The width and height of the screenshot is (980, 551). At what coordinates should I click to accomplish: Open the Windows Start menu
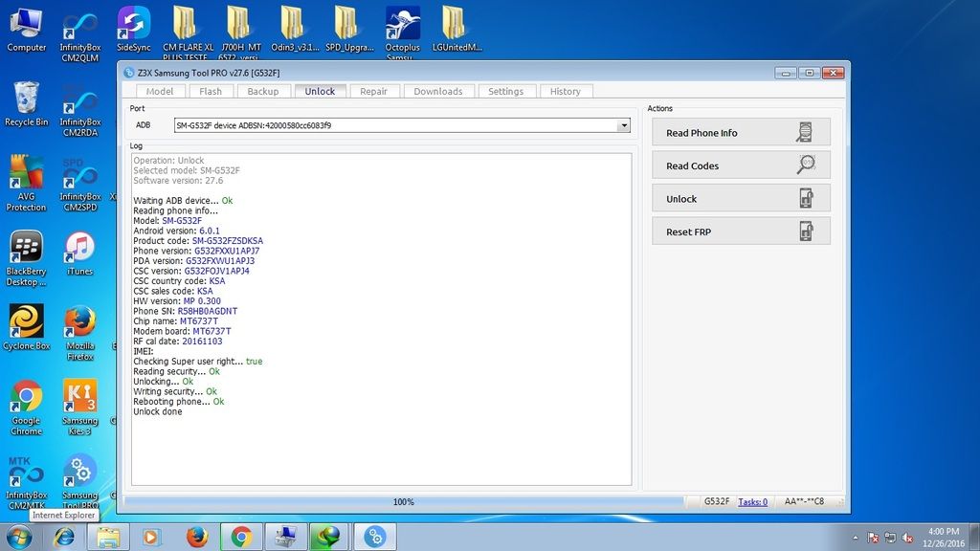18,537
